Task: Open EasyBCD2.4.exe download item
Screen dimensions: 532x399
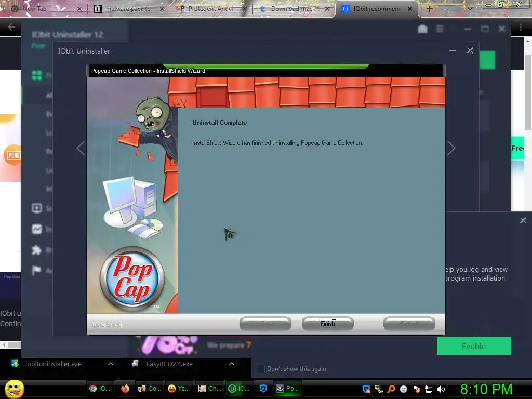Action: point(170,364)
